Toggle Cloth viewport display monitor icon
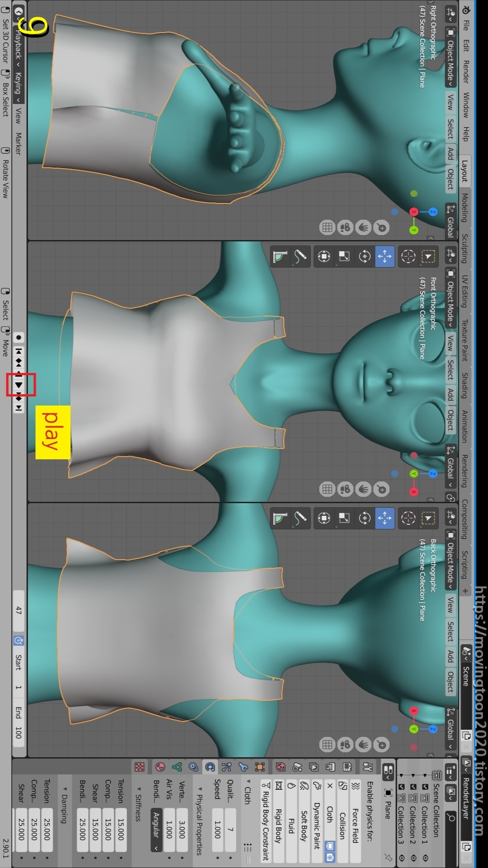Image resolution: width=488 pixels, height=868 pixels. (x=330, y=845)
